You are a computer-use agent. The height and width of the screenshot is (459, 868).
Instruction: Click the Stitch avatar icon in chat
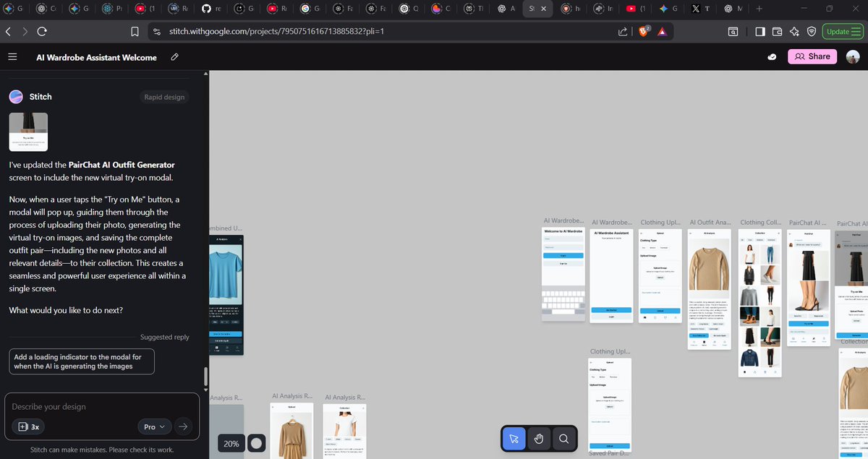point(16,97)
